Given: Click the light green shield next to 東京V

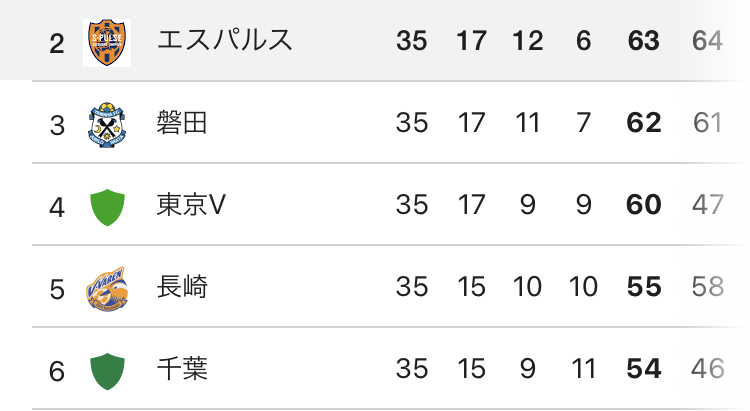Looking at the screenshot, I should (107, 207).
